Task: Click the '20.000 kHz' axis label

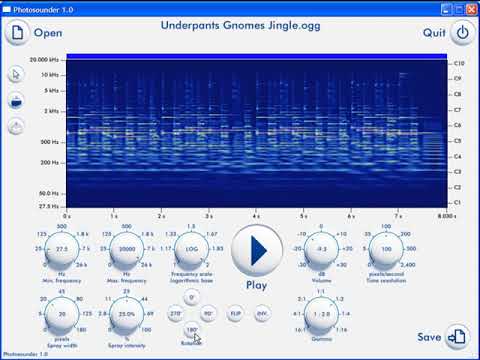Action: (x=44, y=60)
